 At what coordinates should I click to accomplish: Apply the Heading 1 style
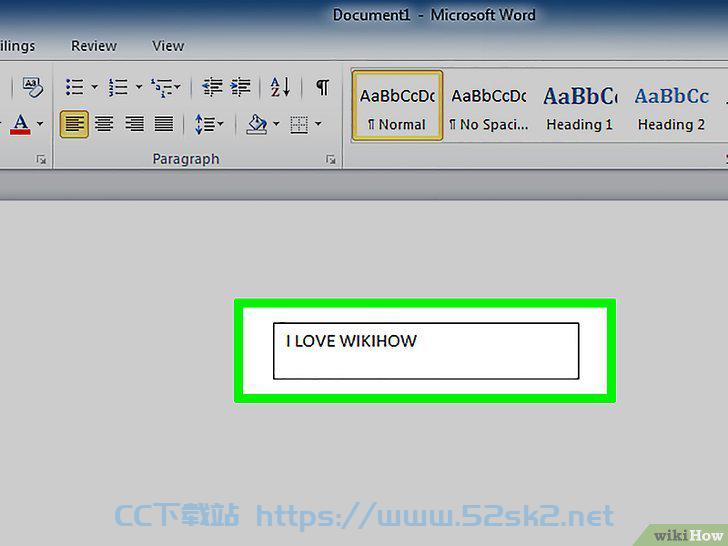[x=580, y=106]
